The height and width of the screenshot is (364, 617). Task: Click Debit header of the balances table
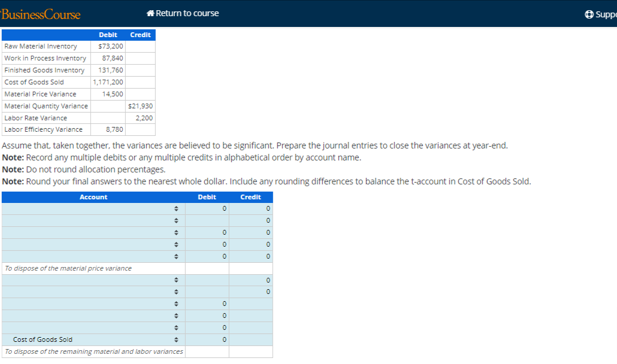(108, 35)
